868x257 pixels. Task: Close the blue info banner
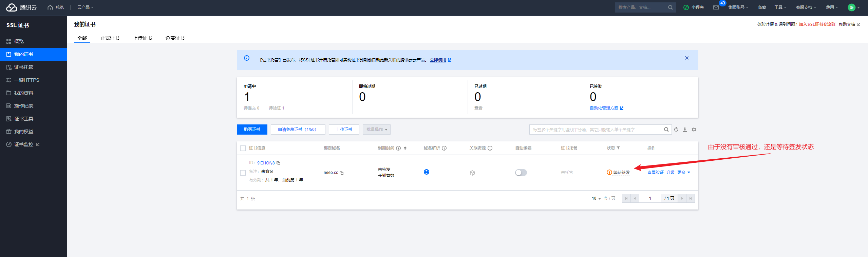click(x=687, y=58)
